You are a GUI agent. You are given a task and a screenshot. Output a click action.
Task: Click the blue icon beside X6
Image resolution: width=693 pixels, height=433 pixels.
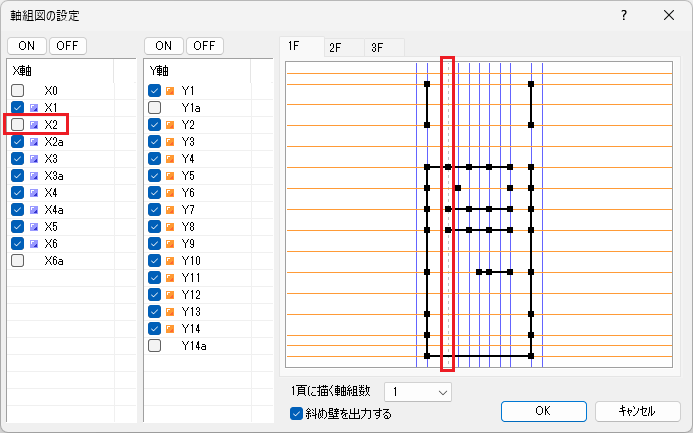(35, 244)
